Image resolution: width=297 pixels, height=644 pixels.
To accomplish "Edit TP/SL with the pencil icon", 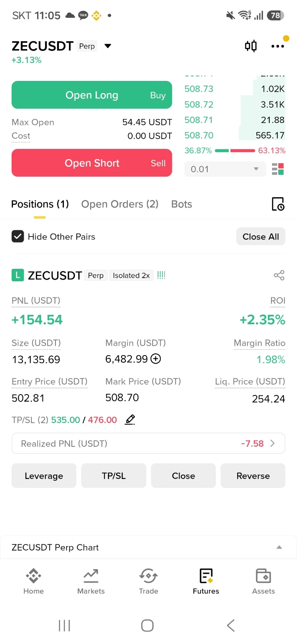I will (130, 419).
